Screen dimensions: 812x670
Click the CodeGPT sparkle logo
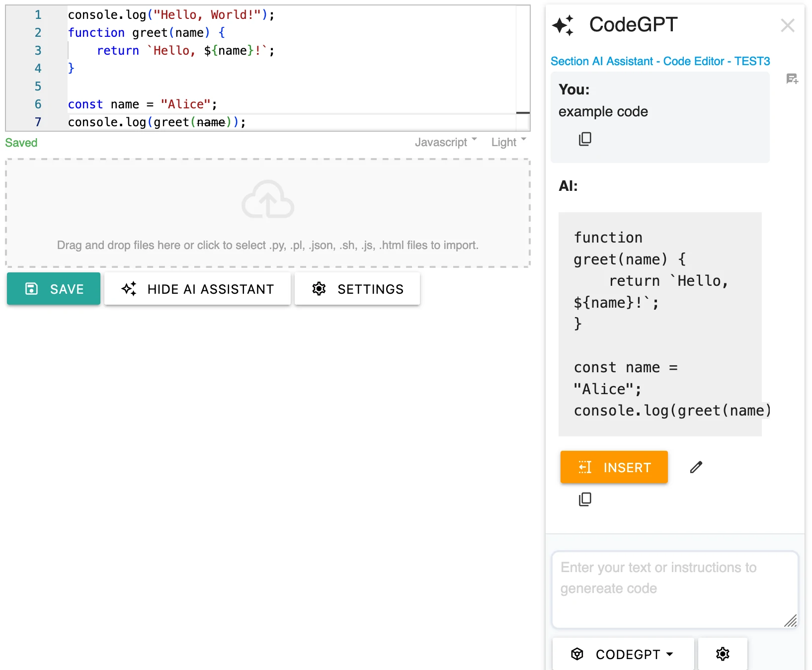(563, 25)
